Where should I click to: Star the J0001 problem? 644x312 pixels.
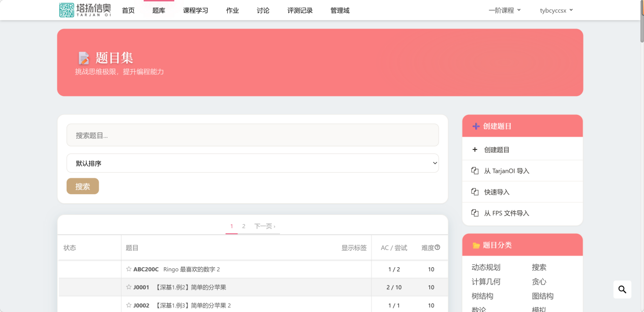[x=129, y=287]
